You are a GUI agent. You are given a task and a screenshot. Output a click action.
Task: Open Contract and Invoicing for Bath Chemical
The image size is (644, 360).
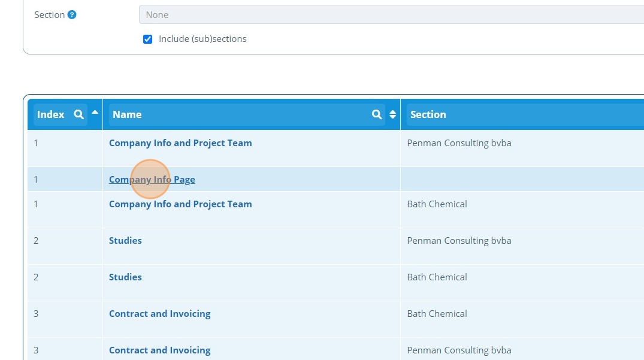point(160,314)
